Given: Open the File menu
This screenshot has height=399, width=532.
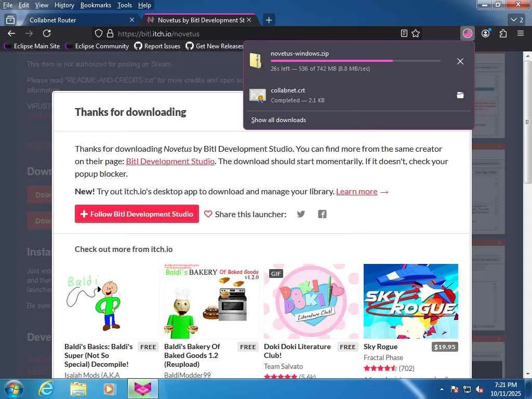Looking at the screenshot, I should (x=8, y=5).
